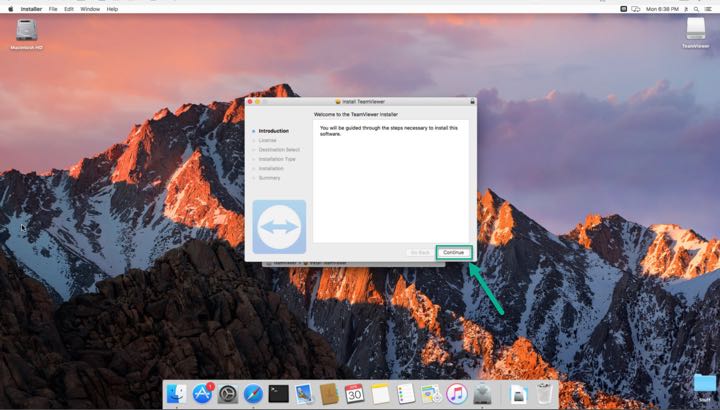The height and width of the screenshot is (410, 720).
Task: Minimize the Install TeamViewer window
Action: (x=258, y=101)
